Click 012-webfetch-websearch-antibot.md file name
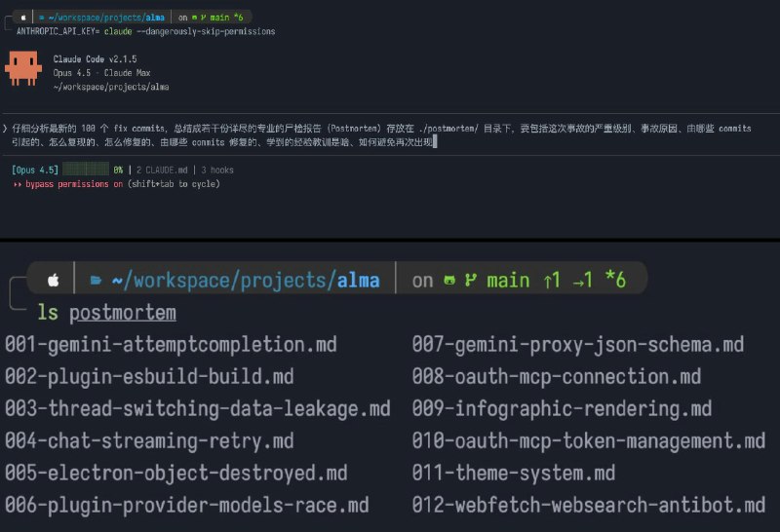Viewport: 780px width, 532px height. pyautogui.click(x=588, y=505)
